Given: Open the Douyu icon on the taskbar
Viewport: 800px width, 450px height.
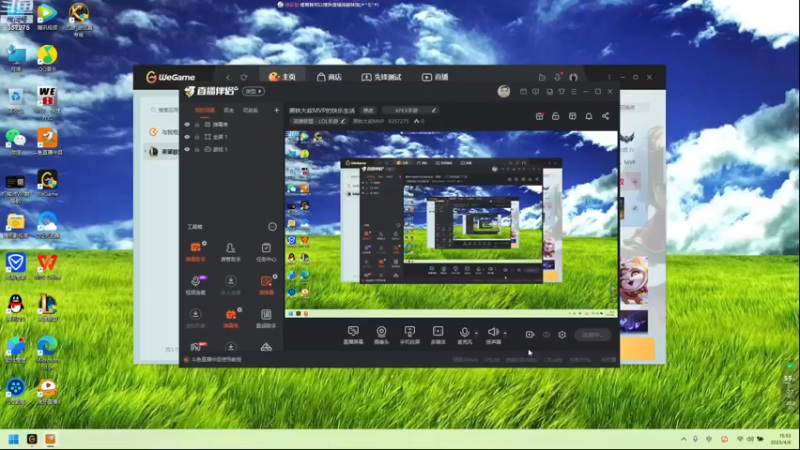Looking at the screenshot, I should pos(50,439).
